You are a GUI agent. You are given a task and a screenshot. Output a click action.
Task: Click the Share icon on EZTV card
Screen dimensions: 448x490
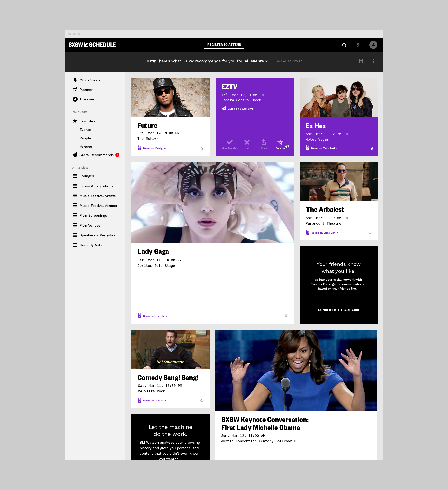(264, 142)
